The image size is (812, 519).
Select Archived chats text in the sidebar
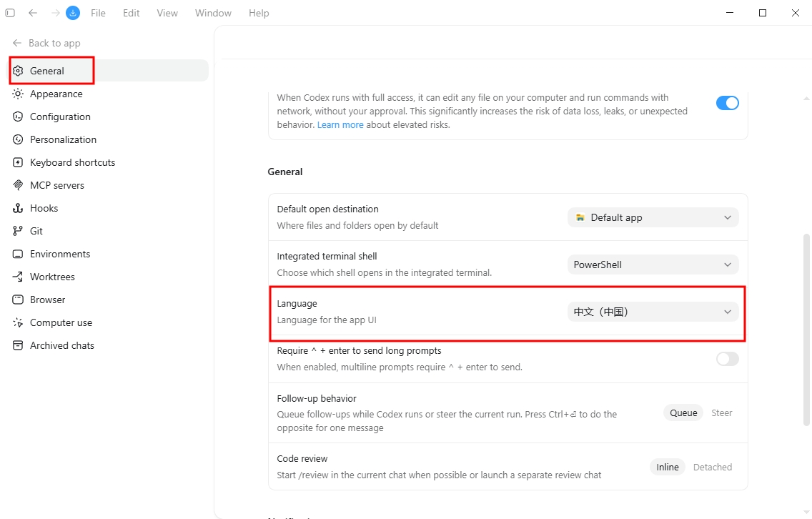tap(62, 345)
